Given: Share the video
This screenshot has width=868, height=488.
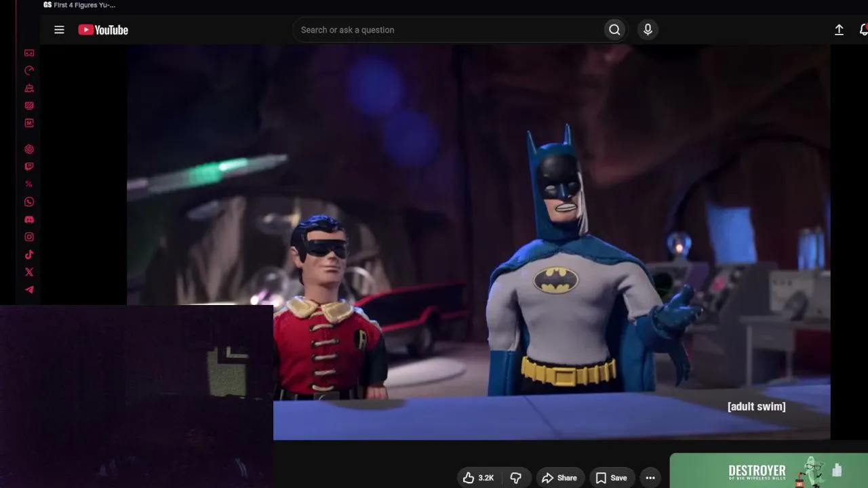Looking at the screenshot, I should (559, 478).
